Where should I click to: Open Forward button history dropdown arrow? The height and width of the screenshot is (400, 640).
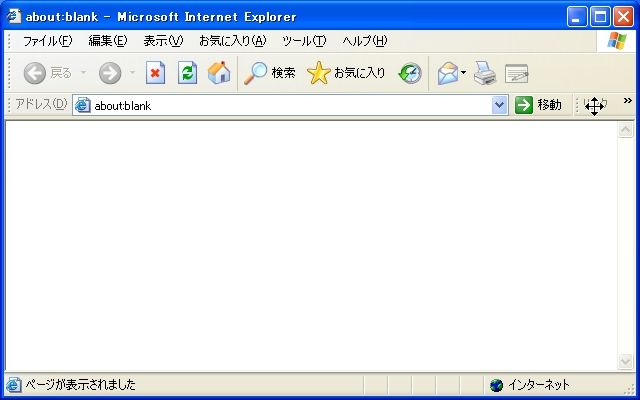point(132,73)
